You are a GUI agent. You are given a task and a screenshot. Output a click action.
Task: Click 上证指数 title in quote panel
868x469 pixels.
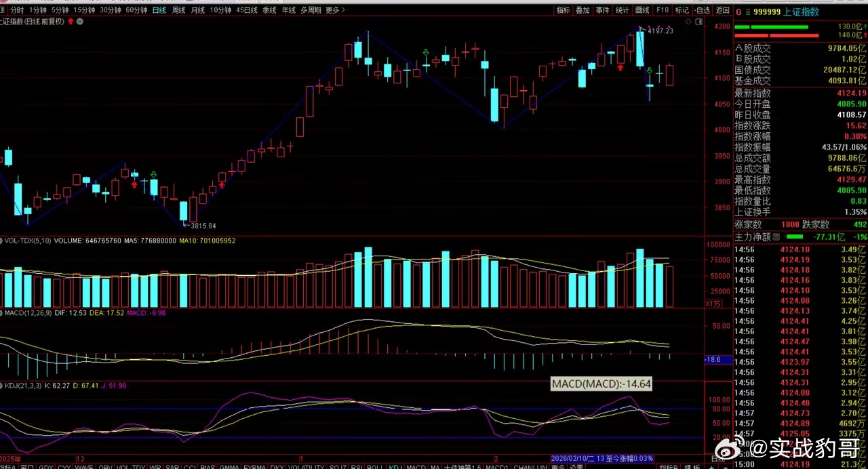point(801,12)
